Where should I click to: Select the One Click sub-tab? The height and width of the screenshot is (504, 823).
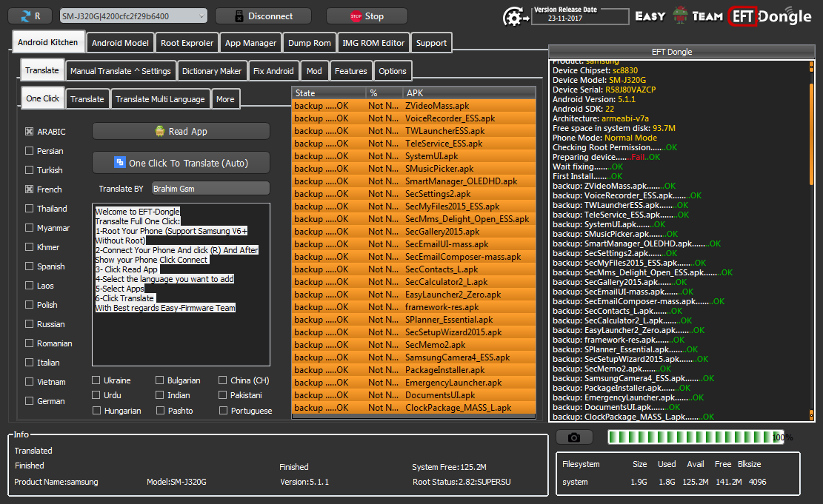pyautogui.click(x=43, y=98)
